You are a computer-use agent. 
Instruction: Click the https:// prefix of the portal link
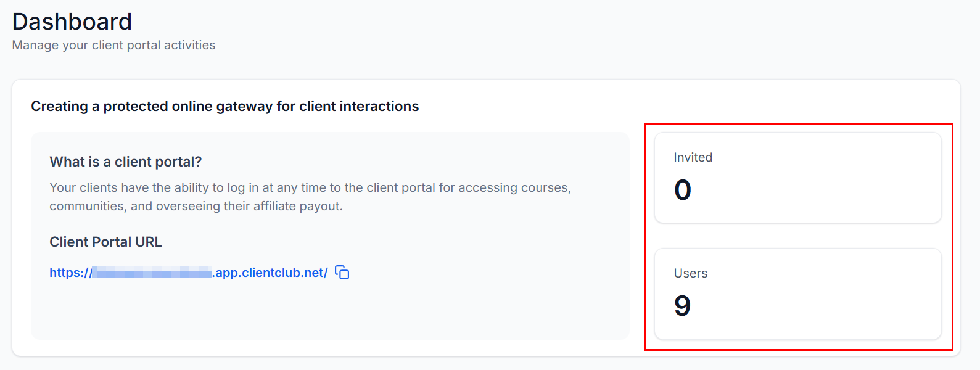(69, 273)
